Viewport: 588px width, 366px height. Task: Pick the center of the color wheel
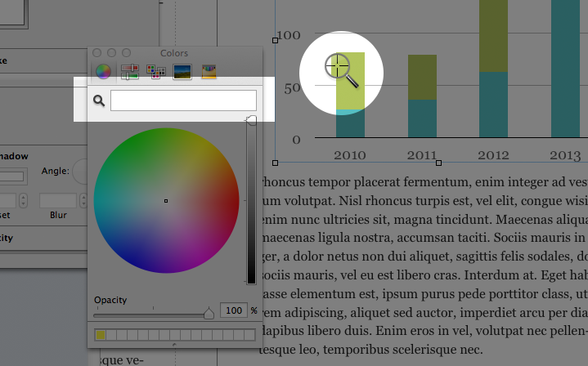coord(166,200)
